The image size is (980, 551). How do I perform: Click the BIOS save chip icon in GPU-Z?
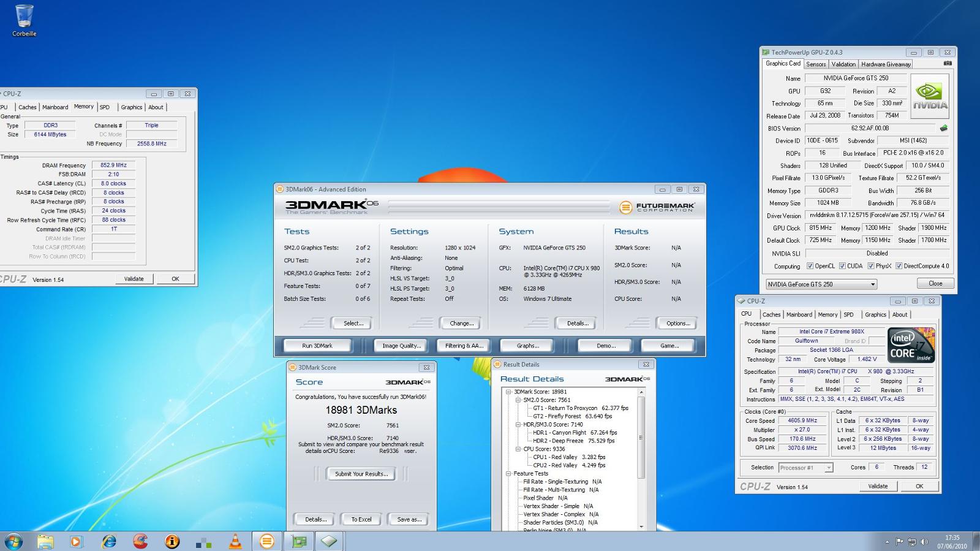pos(943,128)
